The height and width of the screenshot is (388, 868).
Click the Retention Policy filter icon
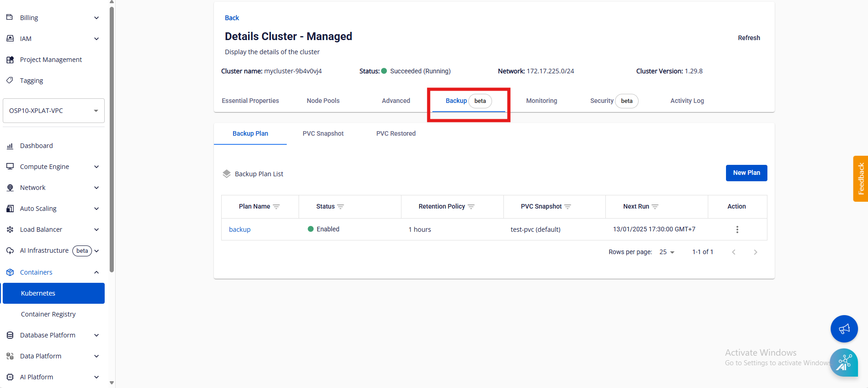(x=471, y=207)
